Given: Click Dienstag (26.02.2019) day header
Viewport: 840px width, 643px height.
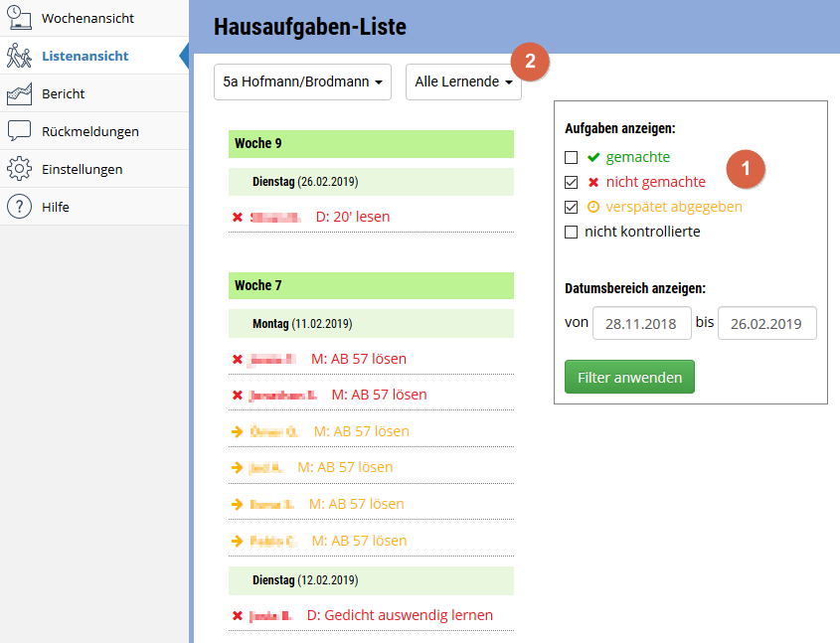Looking at the screenshot, I should [371, 182].
